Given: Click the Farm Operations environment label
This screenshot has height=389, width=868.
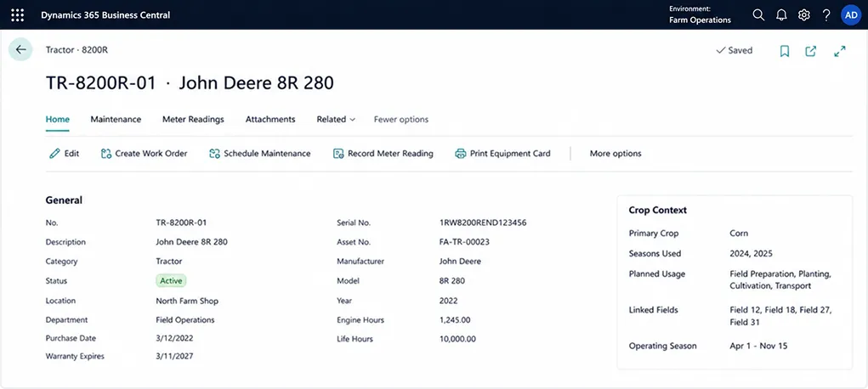Looking at the screenshot, I should click(x=700, y=20).
